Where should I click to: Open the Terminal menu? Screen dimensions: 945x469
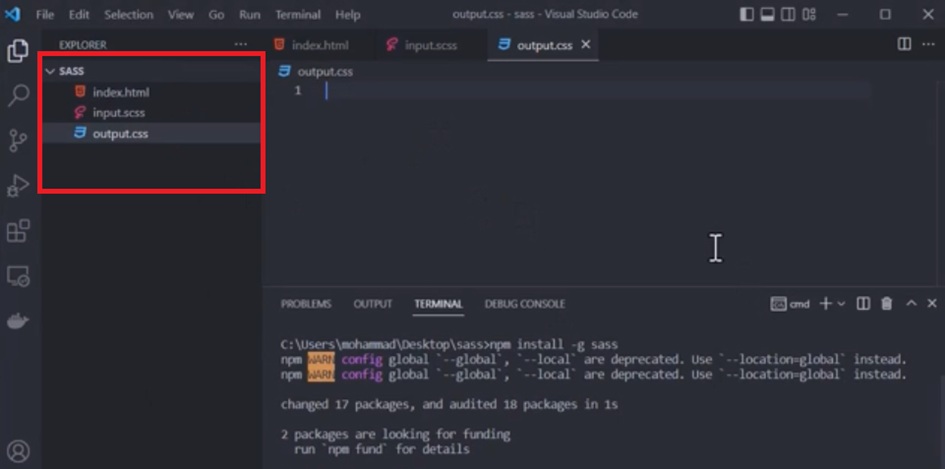pos(298,14)
